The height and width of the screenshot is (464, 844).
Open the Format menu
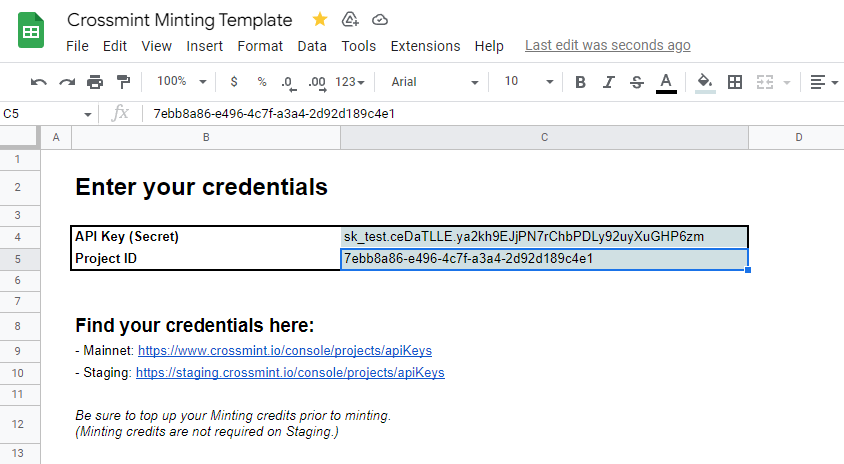pos(260,46)
